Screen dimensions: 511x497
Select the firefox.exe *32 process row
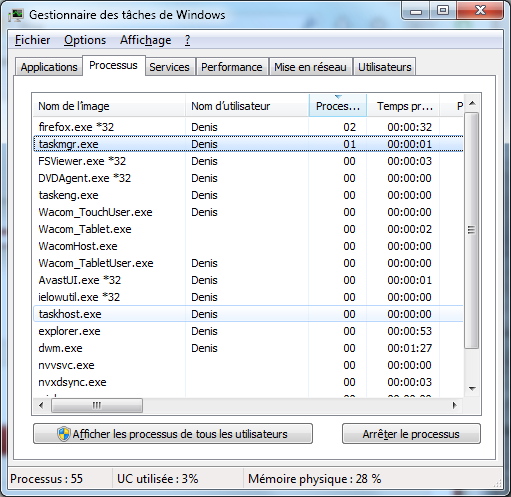click(x=248, y=127)
